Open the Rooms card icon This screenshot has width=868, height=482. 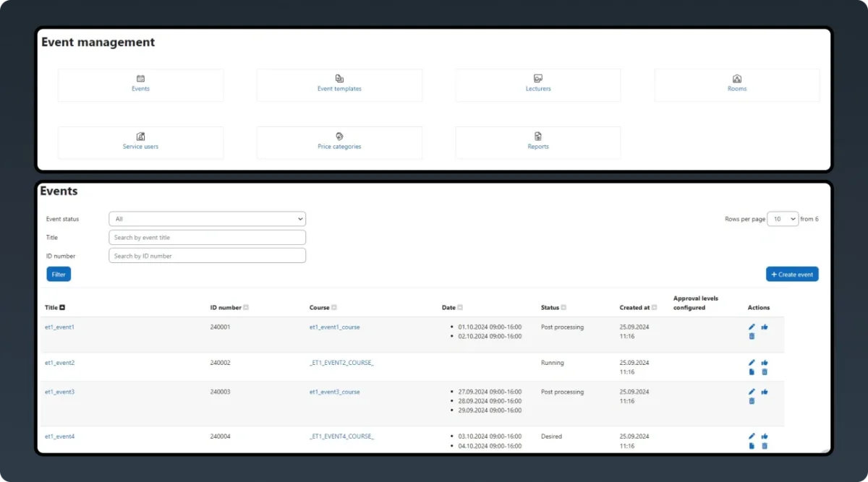(737, 79)
